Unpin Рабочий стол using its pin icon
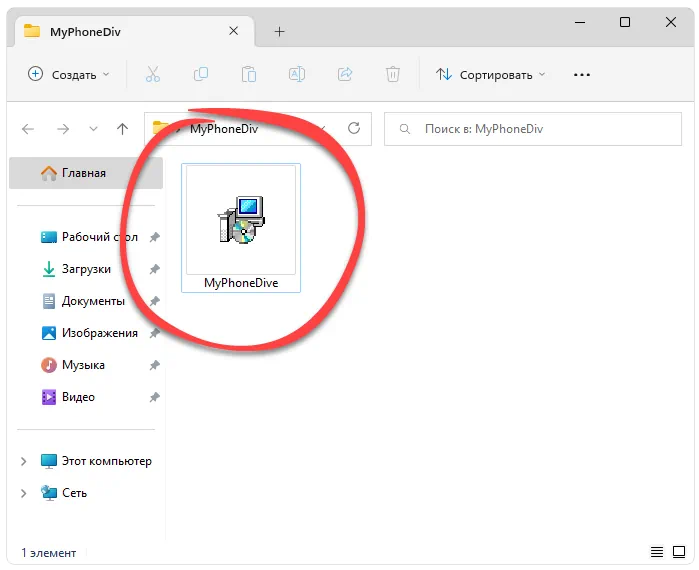Viewport: 699px width, 570px height. tap(154, 237)
